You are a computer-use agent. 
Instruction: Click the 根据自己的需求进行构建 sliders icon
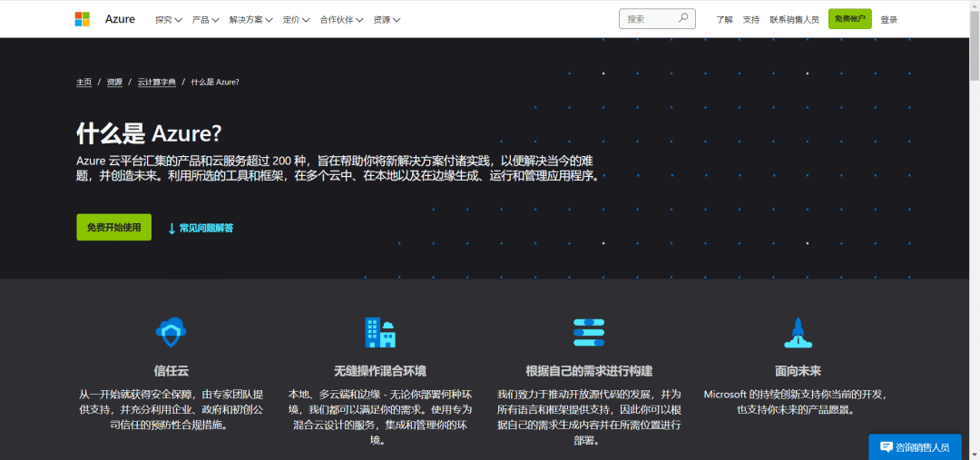pyautogui.click(x=589, y=332)
